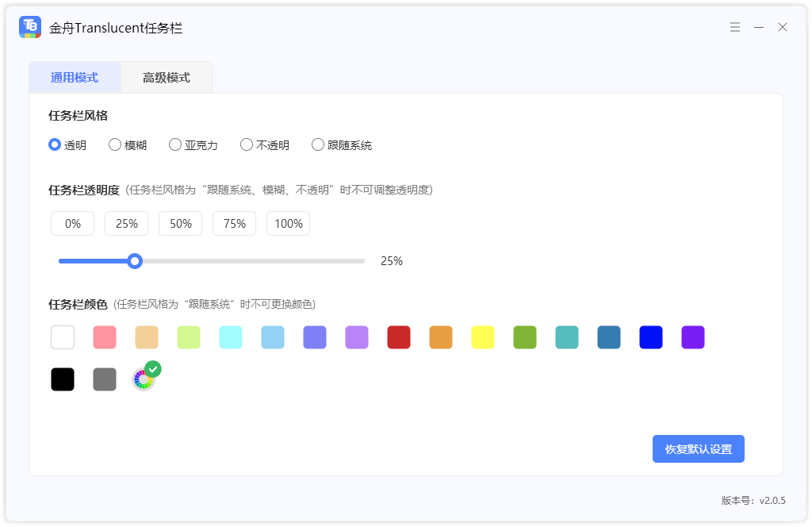Open the hamburger menu icon in title bar

pos(735,27)
